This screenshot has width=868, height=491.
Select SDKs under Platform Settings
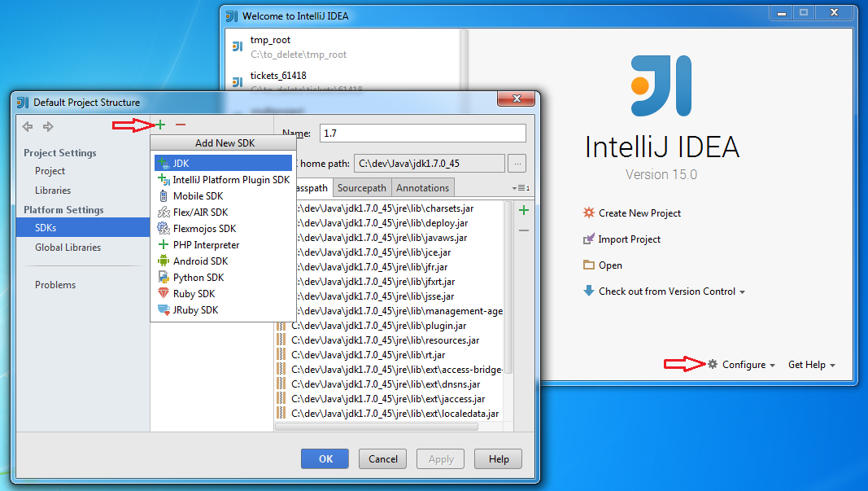[83, 227]
